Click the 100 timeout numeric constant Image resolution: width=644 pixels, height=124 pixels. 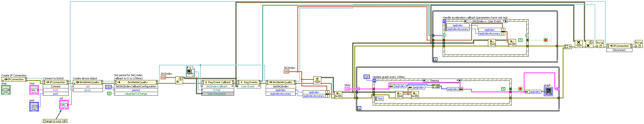[x=366, y=77]
